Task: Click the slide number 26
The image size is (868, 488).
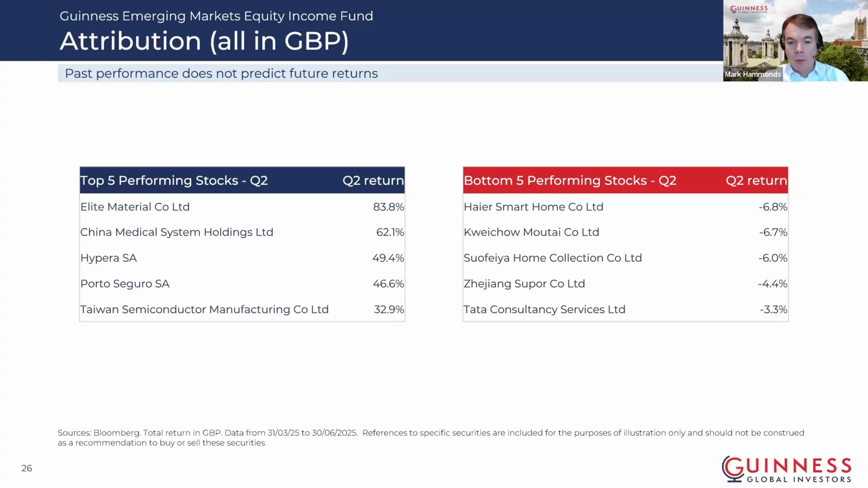Action: (27, 468)
